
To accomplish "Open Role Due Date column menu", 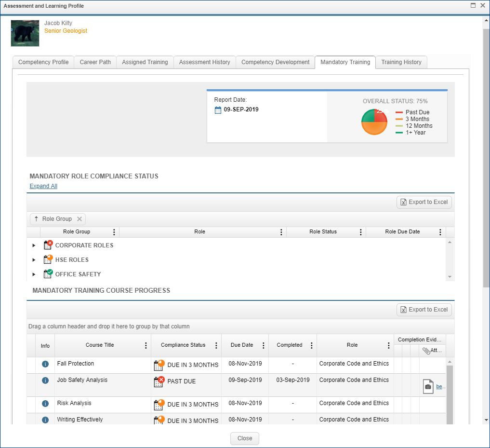I will pos(440,232).
